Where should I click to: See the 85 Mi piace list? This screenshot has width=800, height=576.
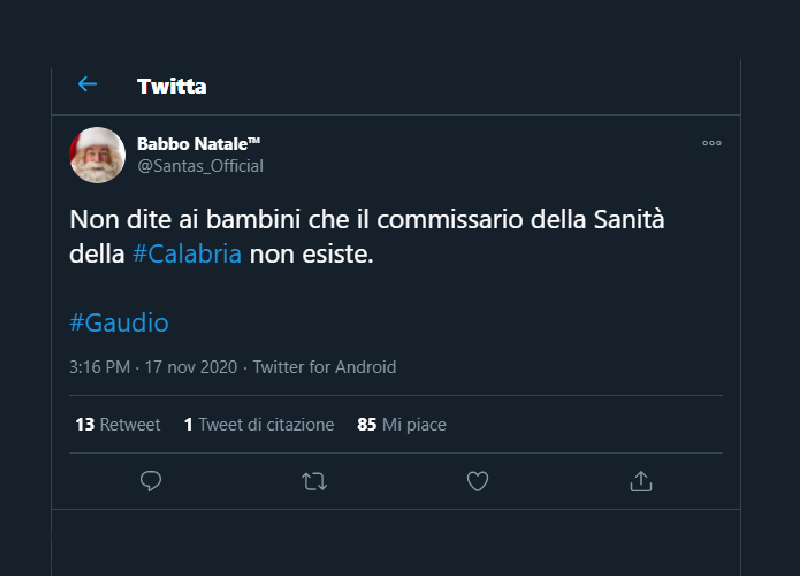(402, 425)
